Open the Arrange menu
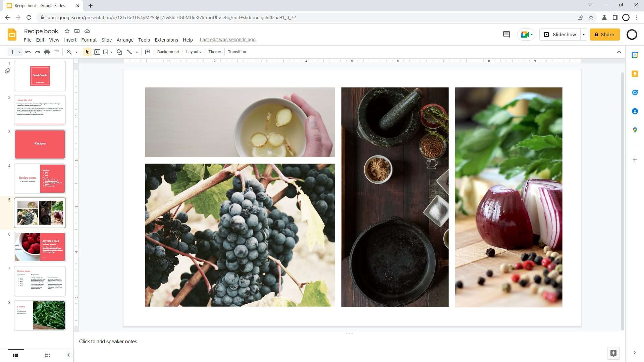644x362 pixels. [x=125, y=39]
